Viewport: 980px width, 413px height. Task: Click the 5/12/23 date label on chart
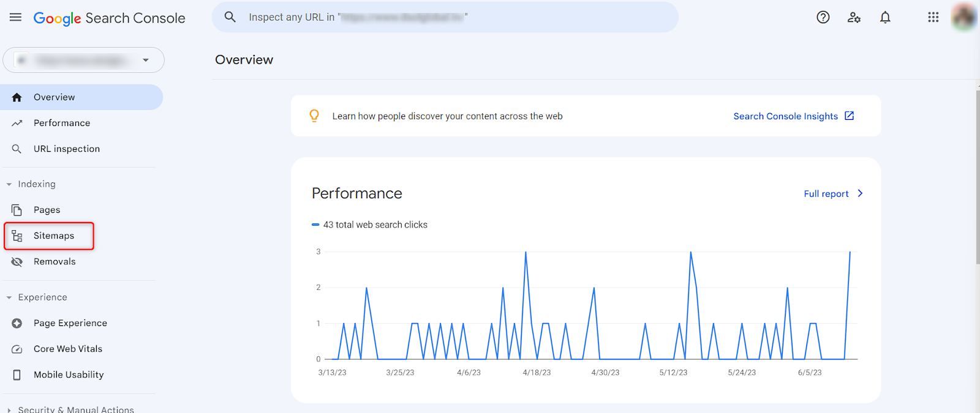[673, 373]
